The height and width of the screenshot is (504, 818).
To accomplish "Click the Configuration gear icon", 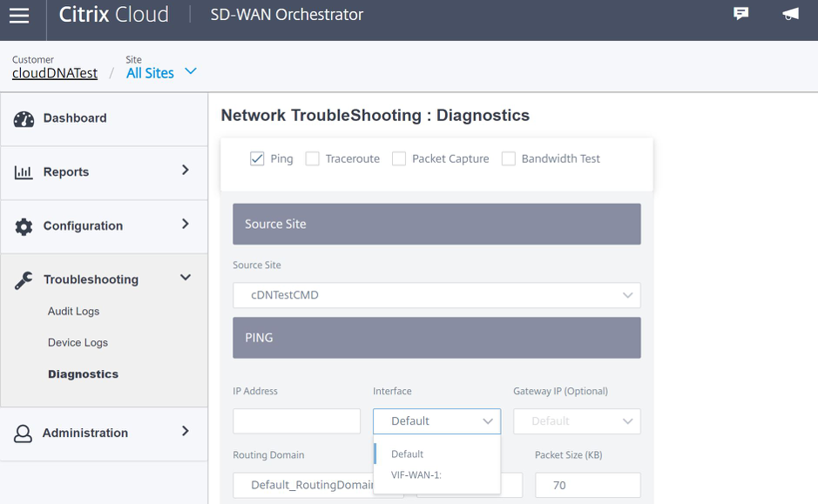I will (24, 226).
